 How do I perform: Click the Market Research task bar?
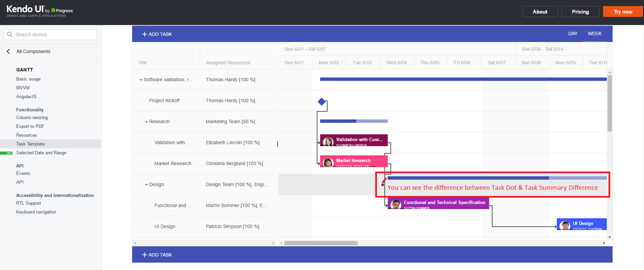coord(354,161)
